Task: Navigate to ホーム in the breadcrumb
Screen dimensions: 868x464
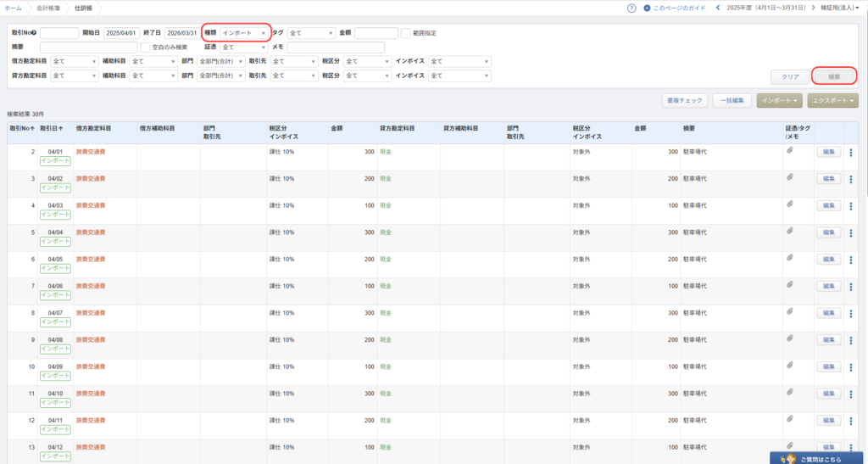Action: pos(13,8)
